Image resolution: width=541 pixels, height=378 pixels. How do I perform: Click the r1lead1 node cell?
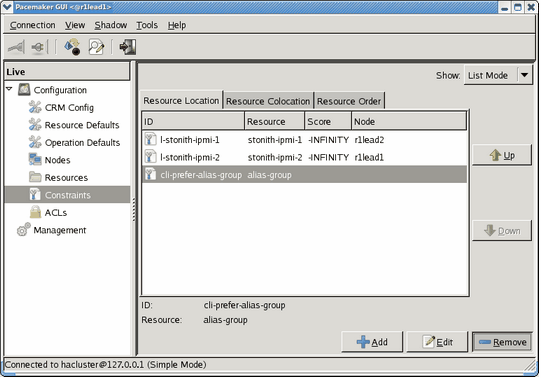pyautogui.click(x=369, y=157)
